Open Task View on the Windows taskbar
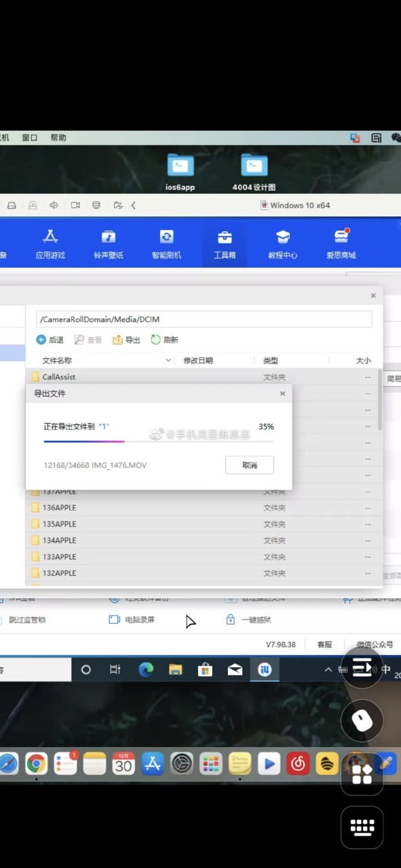 pyautogui.click(x=115, y=669)
